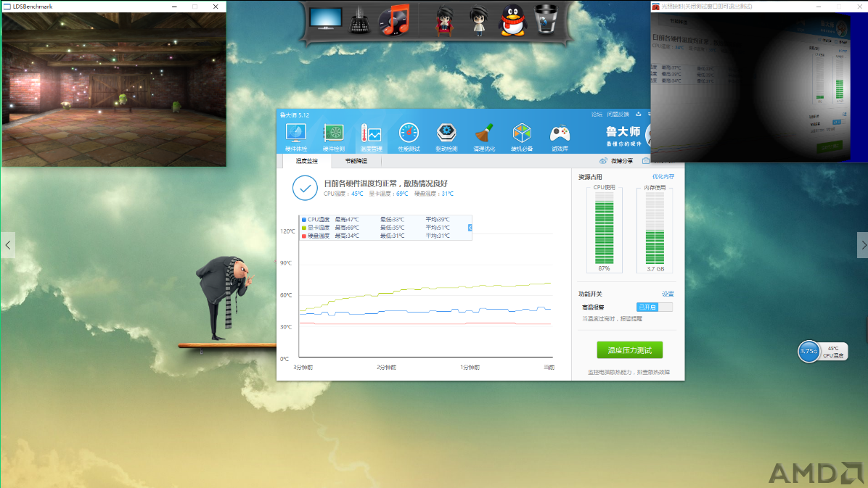Click 显卡温度 69℃ value in status line
Screen dimensions: 868x488
coord(402,194)
